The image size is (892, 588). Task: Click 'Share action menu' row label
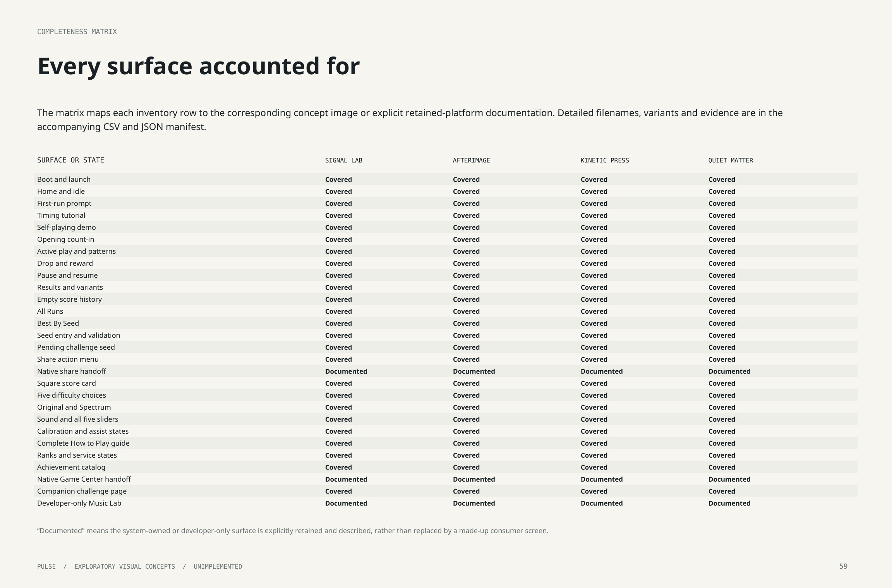(68, 359)
